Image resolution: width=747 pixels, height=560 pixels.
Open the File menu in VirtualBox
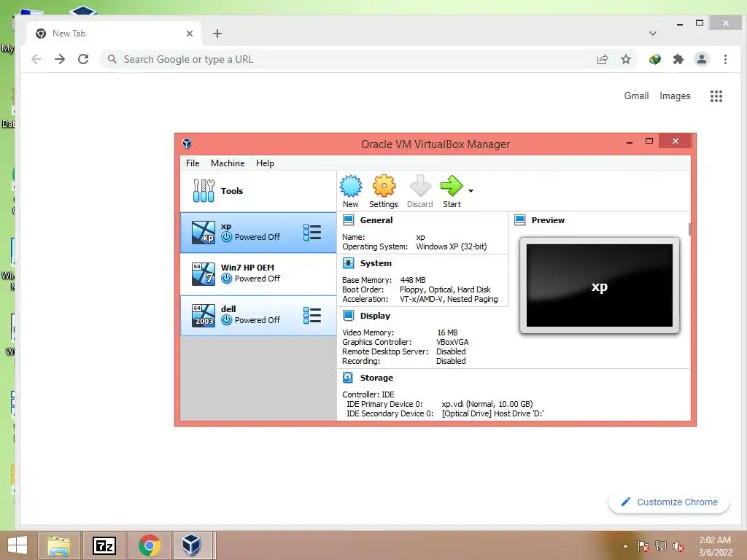coord(193,163)
